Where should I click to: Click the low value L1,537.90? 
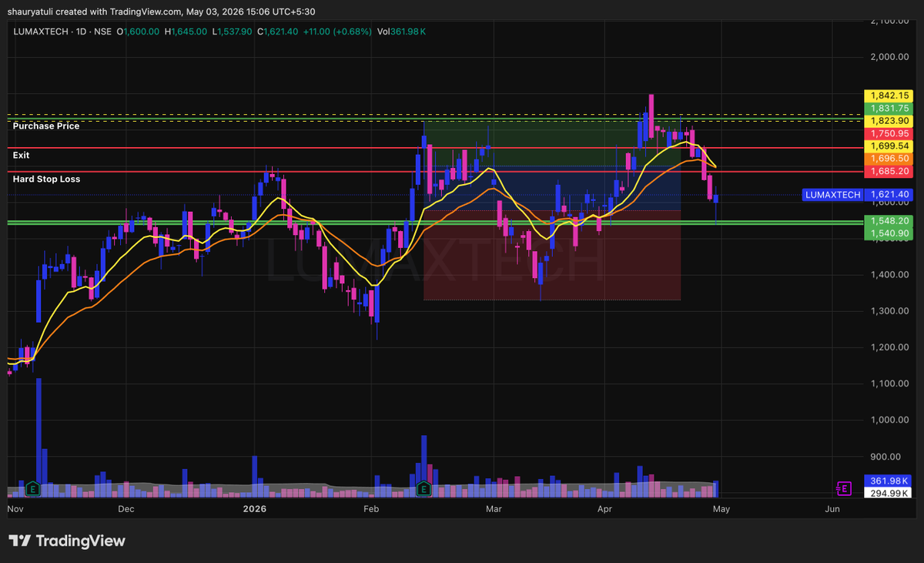pos(233,32)
